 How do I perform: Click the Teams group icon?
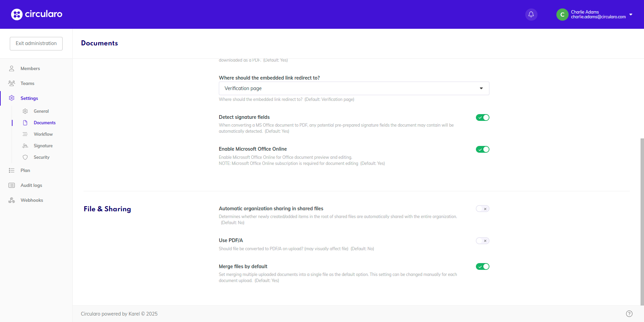pos(11,83)
